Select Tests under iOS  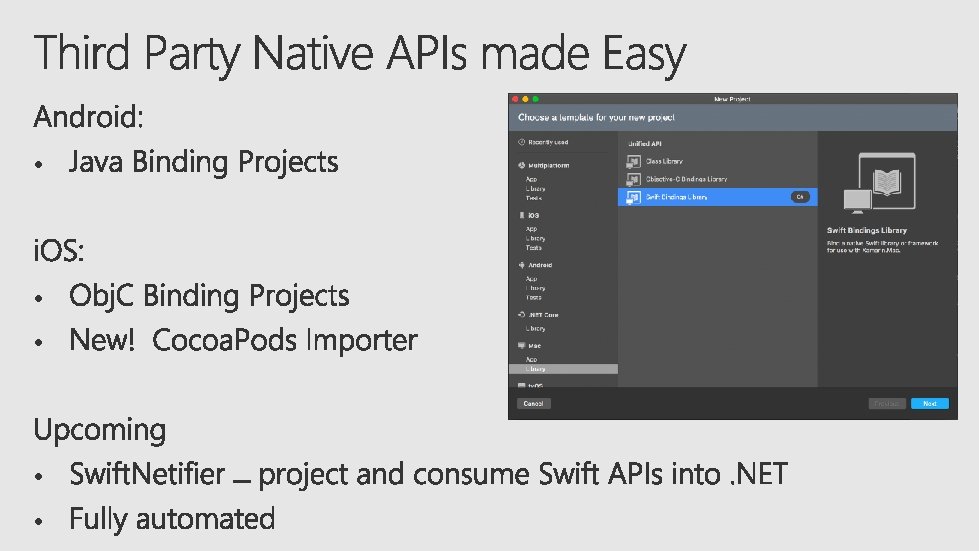[534, 248]
